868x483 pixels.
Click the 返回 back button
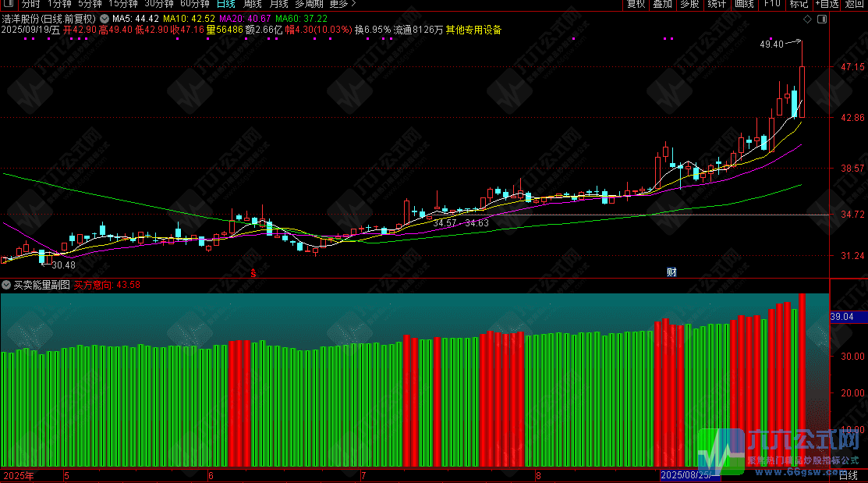854,4
